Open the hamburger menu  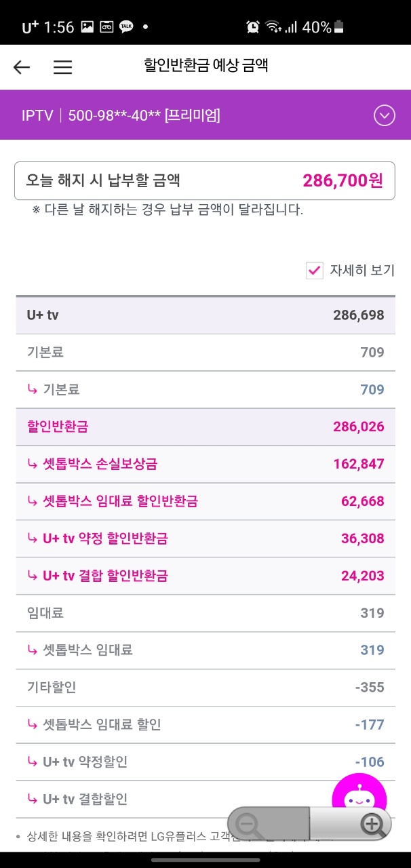(62, 66)
